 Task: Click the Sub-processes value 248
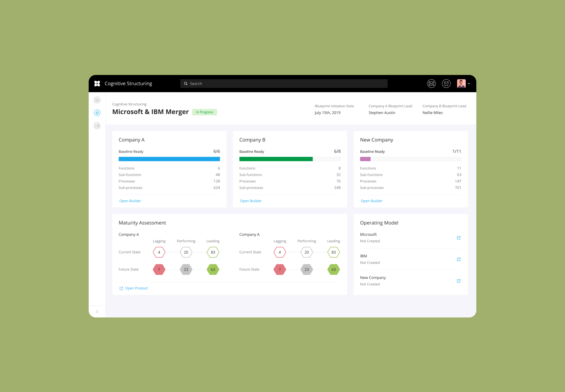tap(337, 188)
